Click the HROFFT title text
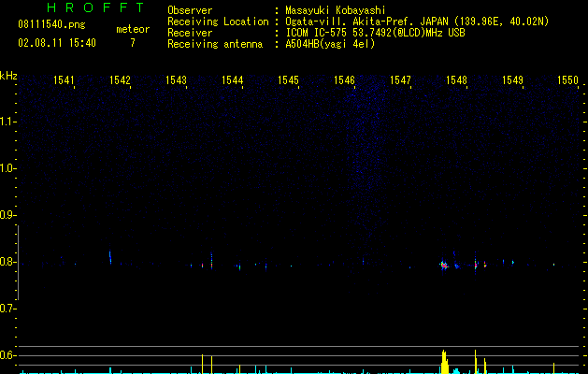 click(x=95, y=7)
